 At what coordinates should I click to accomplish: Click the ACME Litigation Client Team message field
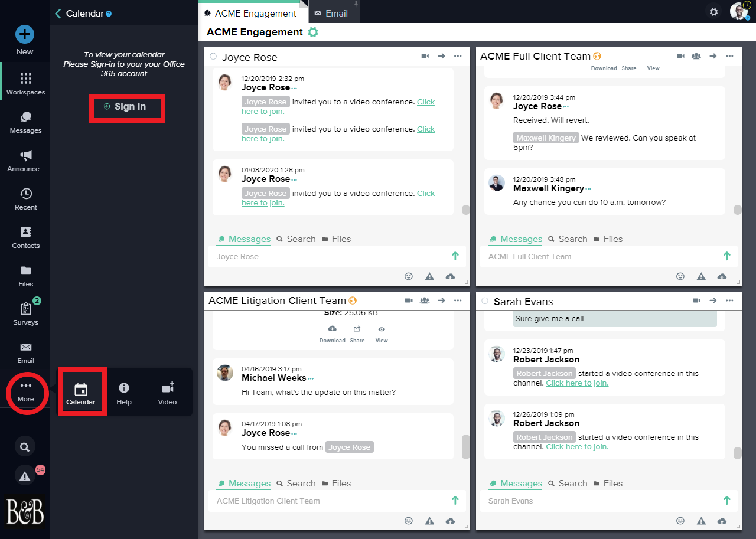[x=328, y=501]
